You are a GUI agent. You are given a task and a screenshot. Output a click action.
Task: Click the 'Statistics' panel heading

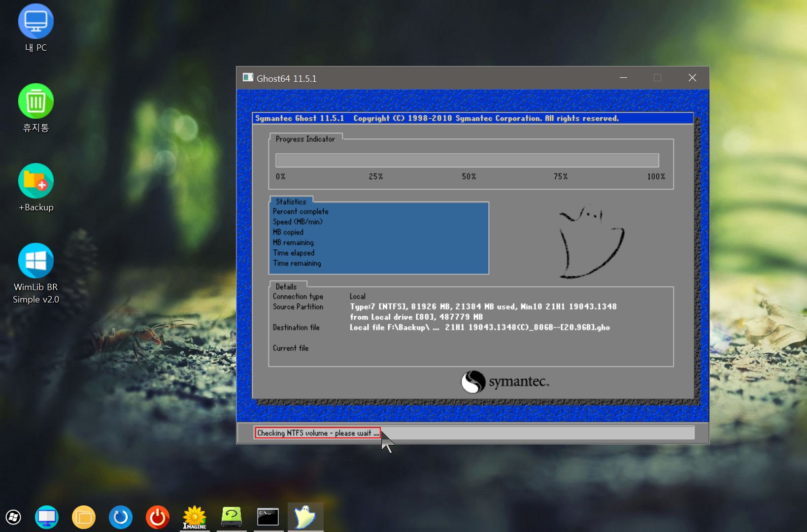click(291, 201)
